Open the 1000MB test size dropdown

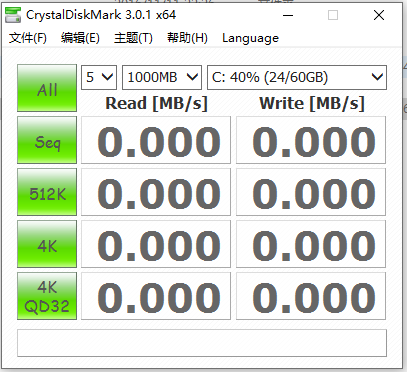click(x=162, y=77)
